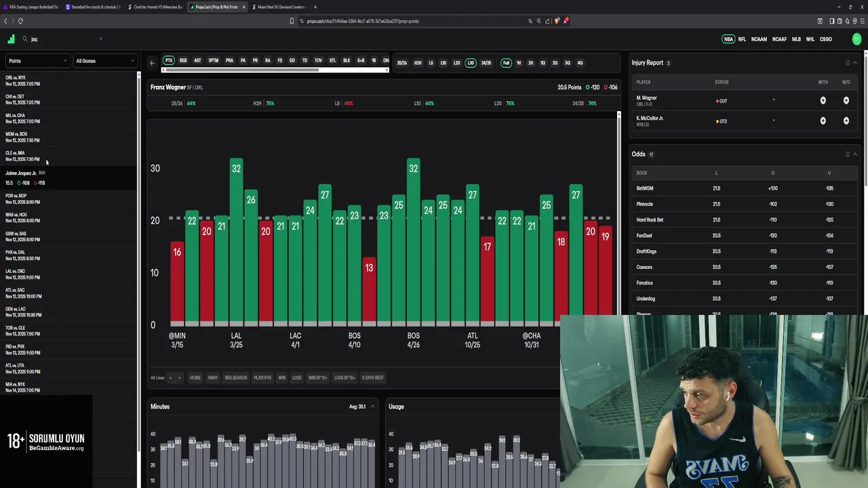
Task: Click the search input containing jaq
Action: 64,39
